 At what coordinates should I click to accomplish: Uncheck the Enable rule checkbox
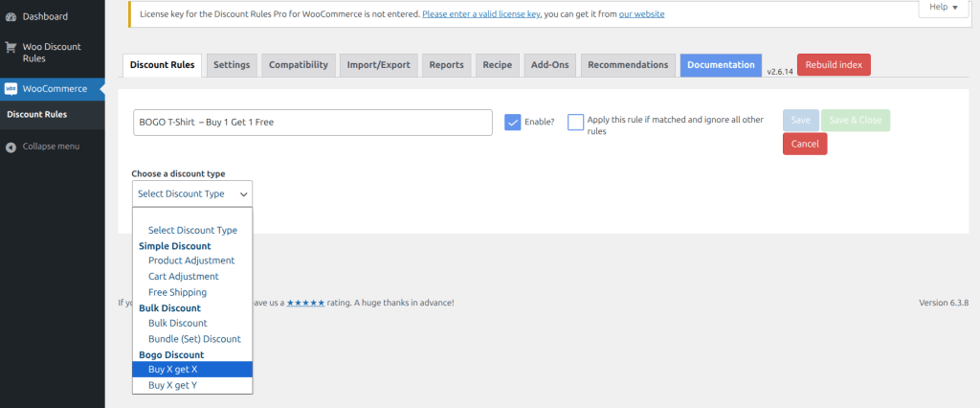click(x=513, y=122)
